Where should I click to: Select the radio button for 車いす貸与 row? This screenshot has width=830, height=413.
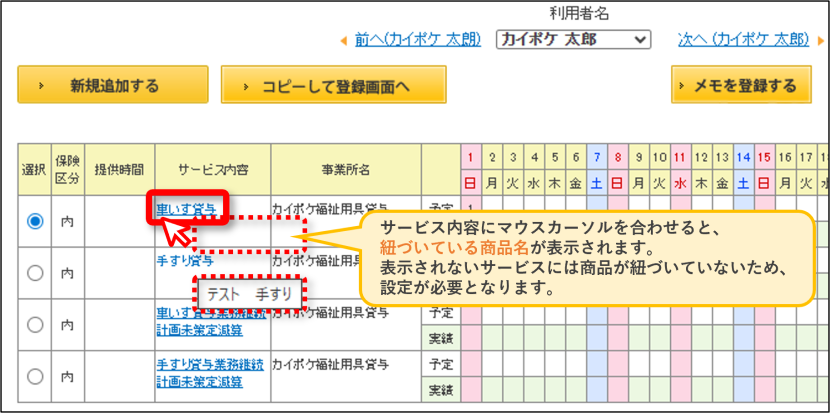[35, 221]
